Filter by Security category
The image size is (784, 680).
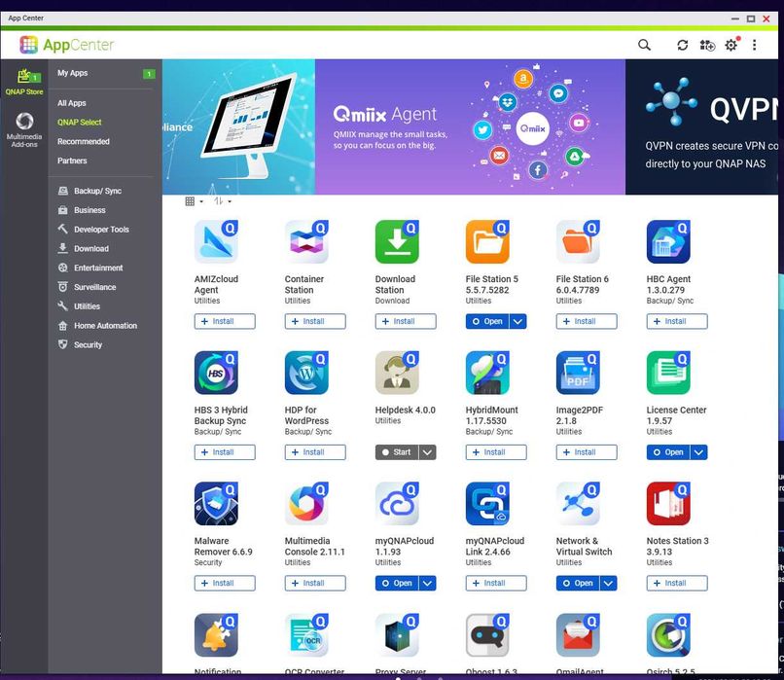point(80,345)
